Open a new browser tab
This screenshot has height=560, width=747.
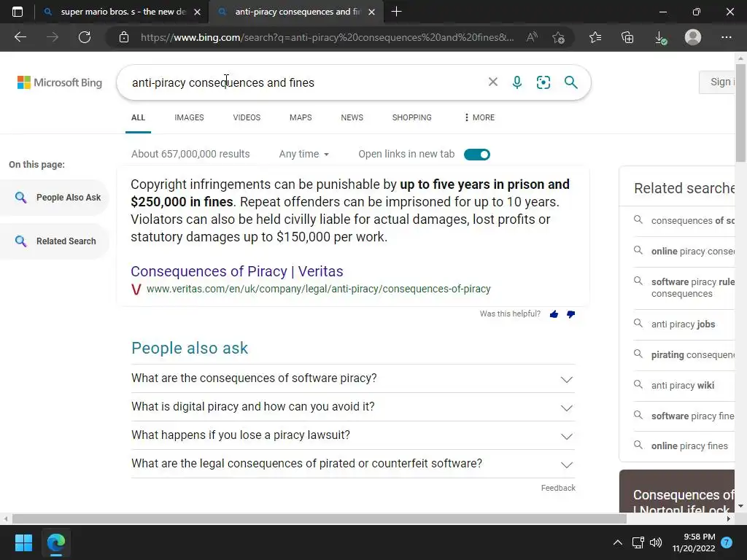[x=396, y=12]
